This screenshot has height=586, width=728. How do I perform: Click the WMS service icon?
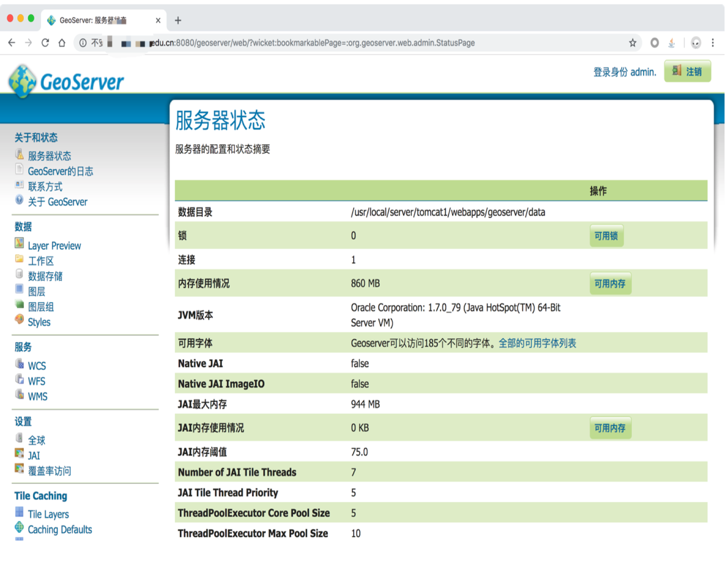(x=19, y=395)
